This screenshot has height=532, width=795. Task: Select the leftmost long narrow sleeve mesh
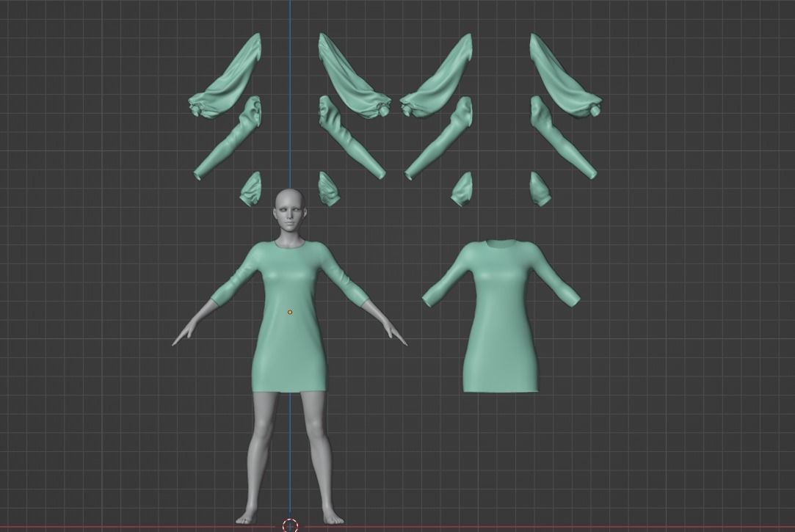pyautogui.click(x=227, y=139)
